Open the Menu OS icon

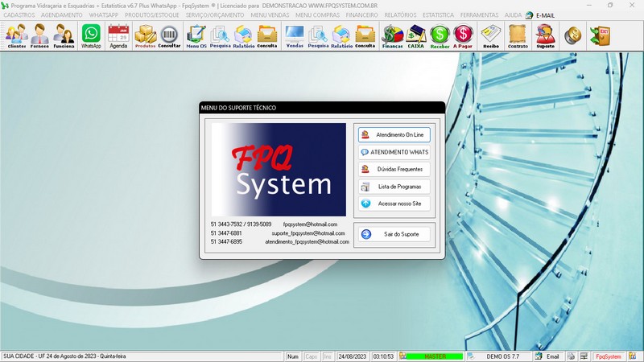[x=196, y=36]
